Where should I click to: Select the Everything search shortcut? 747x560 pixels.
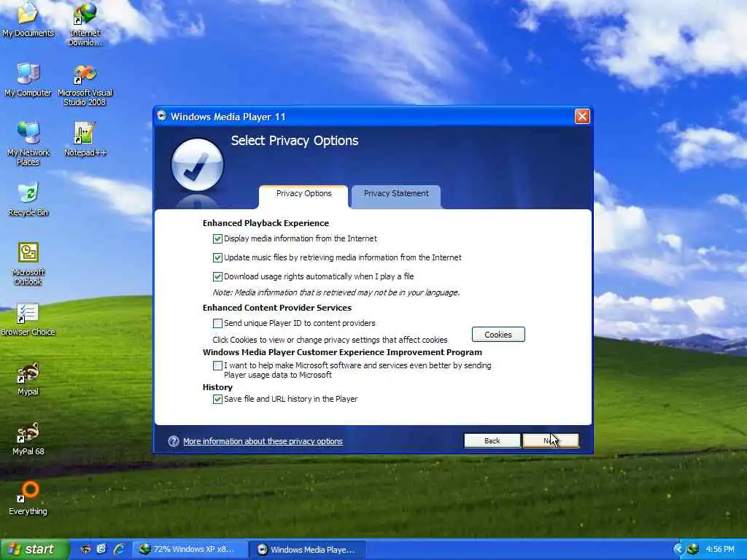[28, 499]
